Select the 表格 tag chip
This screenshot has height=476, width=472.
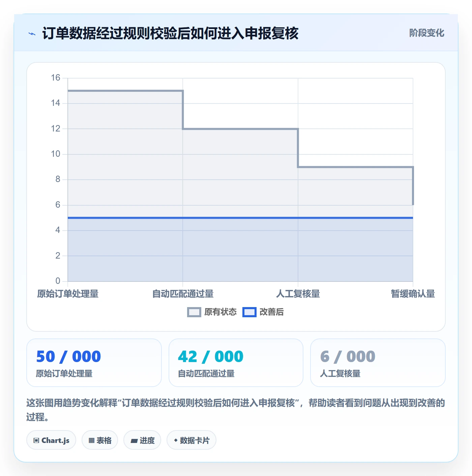pos(100,440)
